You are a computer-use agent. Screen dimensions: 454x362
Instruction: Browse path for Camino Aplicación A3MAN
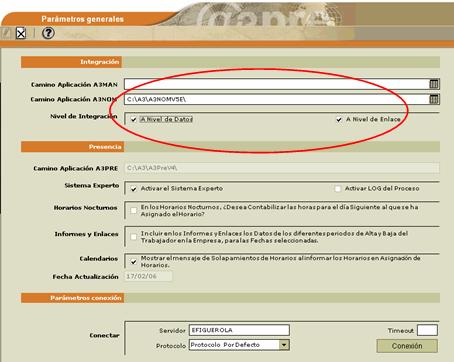434,84
